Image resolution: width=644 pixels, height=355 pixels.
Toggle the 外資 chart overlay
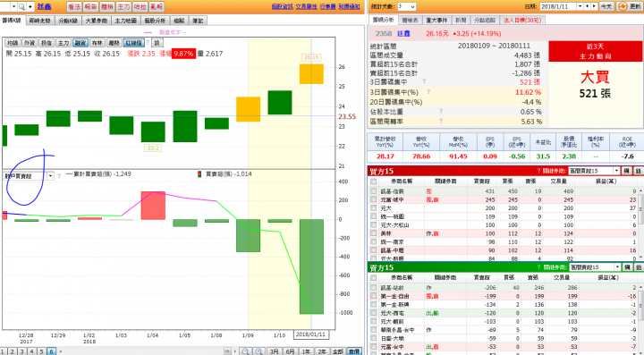30,43
